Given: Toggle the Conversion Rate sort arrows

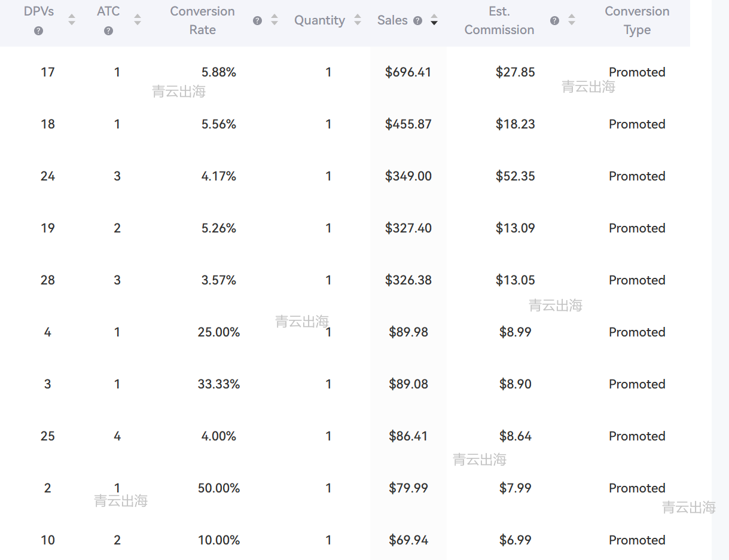Looking at the screenshot, I should tap(274, 20).
